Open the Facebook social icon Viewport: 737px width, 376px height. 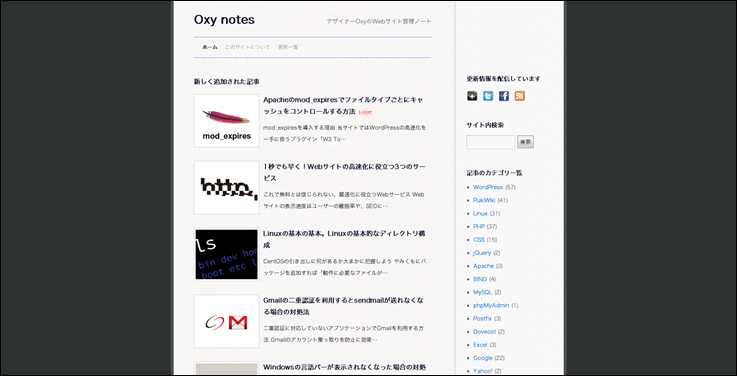pyautogui.click(x=503, y=96)
